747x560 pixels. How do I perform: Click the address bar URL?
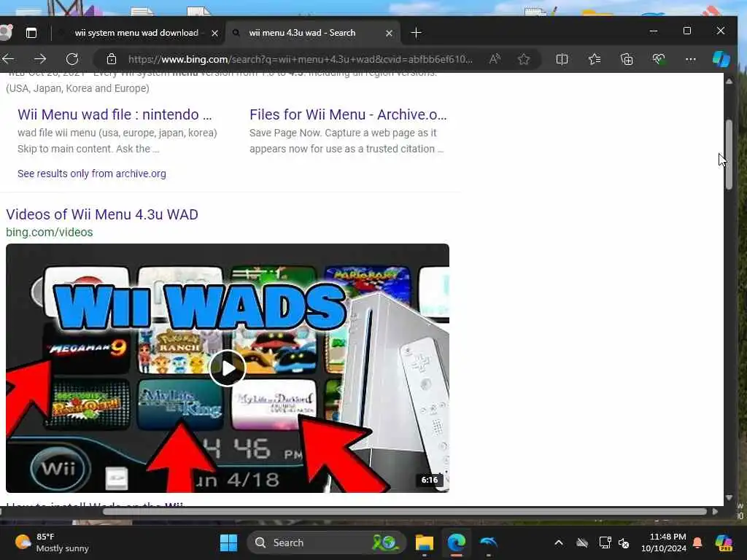[300, 59]
